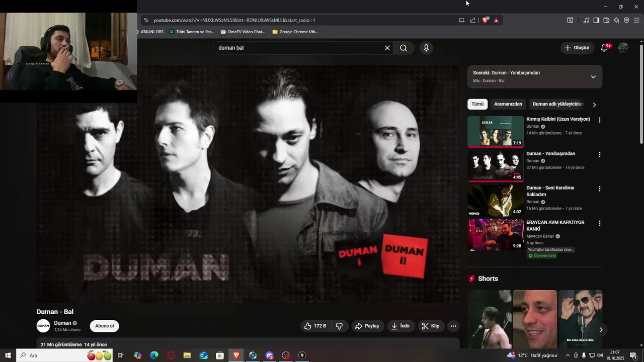The width and height of the screenshot is (644, 362).
Task: Launch Opera from the taskbar
Action: tap(171, 355)
